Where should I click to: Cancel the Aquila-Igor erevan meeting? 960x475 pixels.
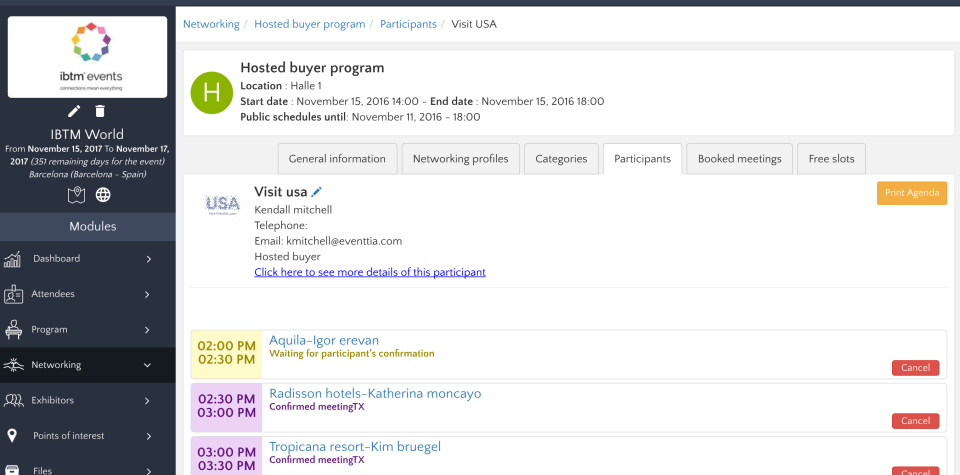915,368
